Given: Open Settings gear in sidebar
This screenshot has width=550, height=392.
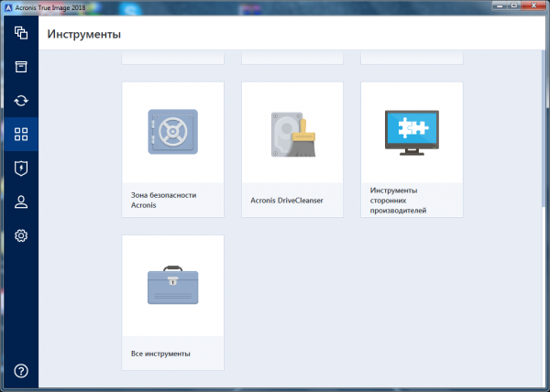Looking at the screenshot, I should 20,236.
